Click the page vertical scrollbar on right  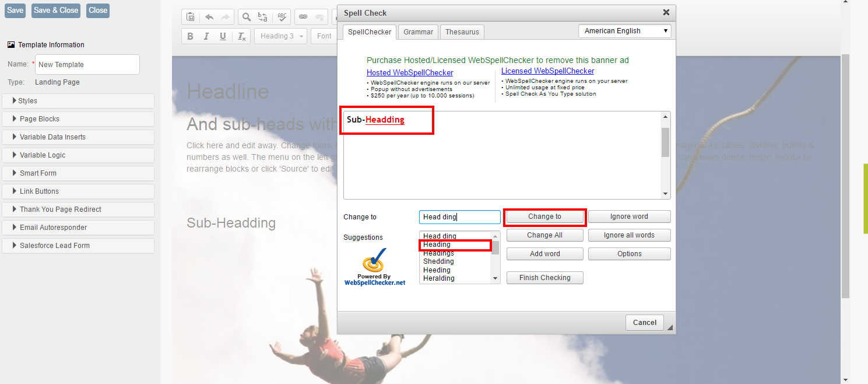click(x=845, y=175)
